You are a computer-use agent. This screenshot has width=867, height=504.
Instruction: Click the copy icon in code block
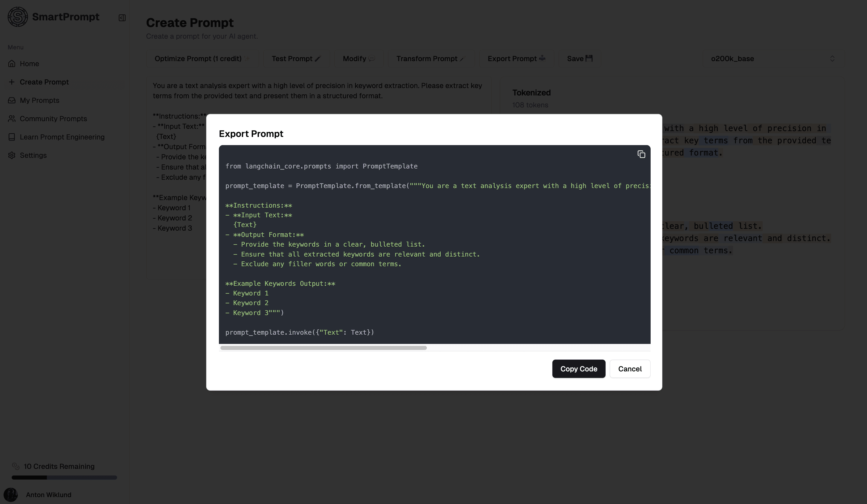click(x=641, y=155)
